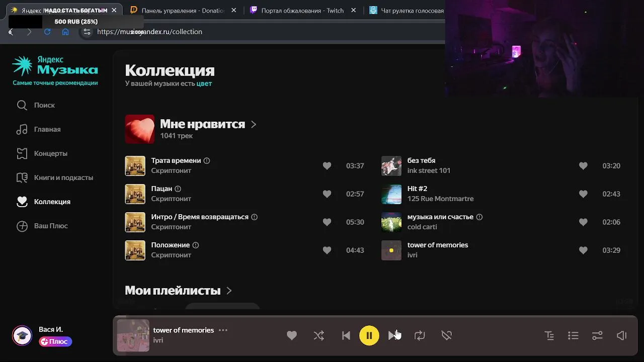Image resolution: width=644 pixels, height=362 pixels.
Task: Unlike track без тебя
Action: tap(583, 165)
